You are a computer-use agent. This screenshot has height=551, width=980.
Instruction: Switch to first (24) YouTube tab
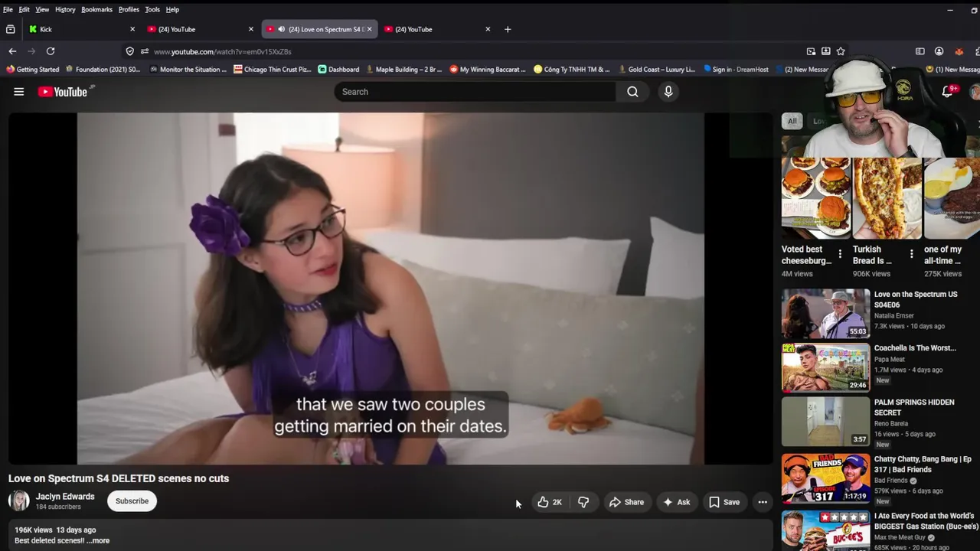coord(200,29)
